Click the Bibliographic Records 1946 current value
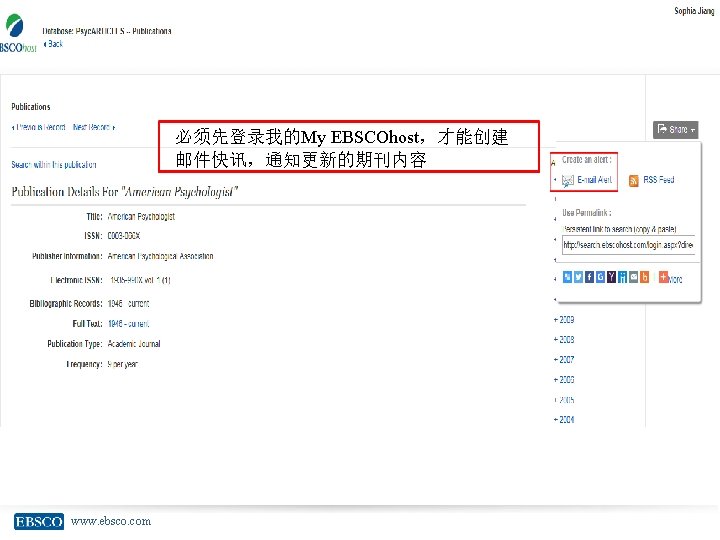The height and width of the screenshot is (540, 720). pos(128,304)
